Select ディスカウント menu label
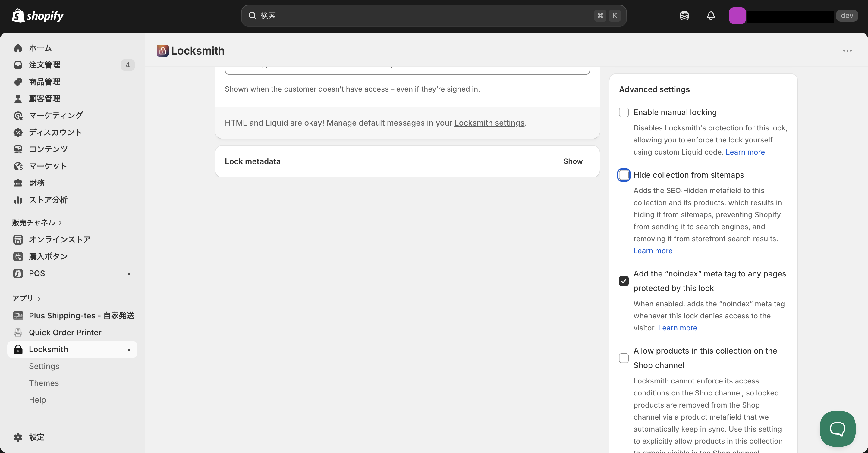 coord(55,132)
